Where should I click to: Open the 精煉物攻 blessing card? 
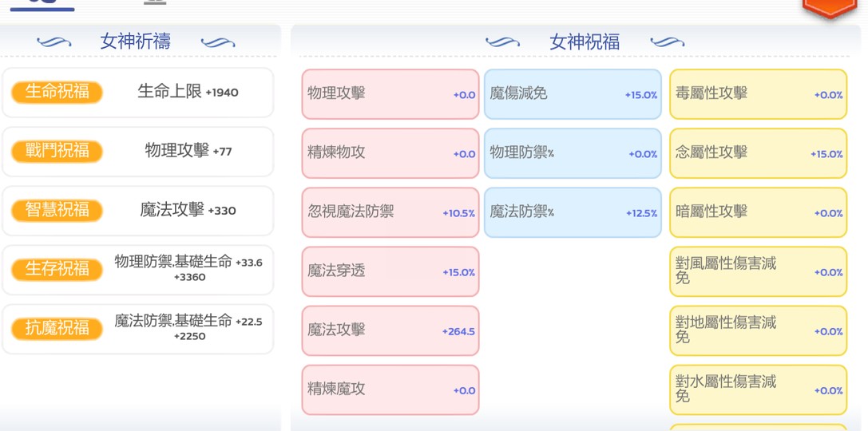pyautogui.click(x=390, y=153)
